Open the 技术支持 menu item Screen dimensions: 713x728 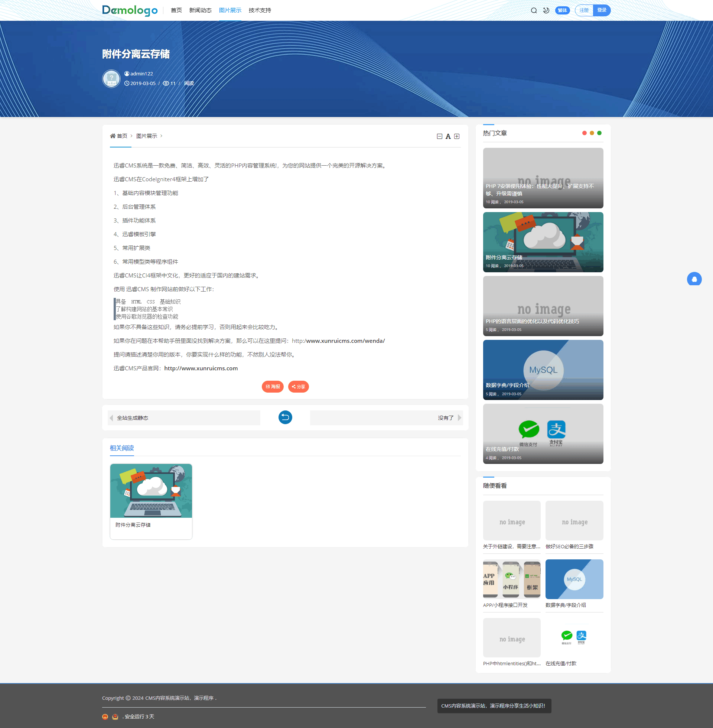tap(260, 10)
